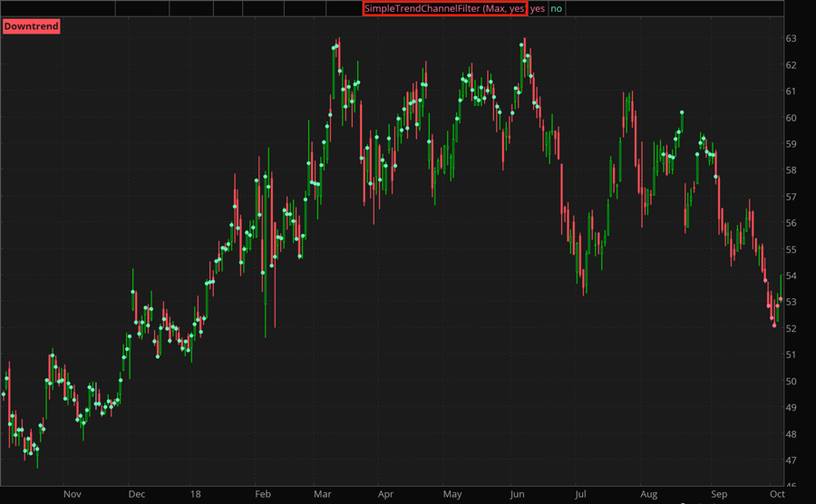Click the 50 price axis label
Viewport: 816px width, 504px height.
click(x=791, y=382)
